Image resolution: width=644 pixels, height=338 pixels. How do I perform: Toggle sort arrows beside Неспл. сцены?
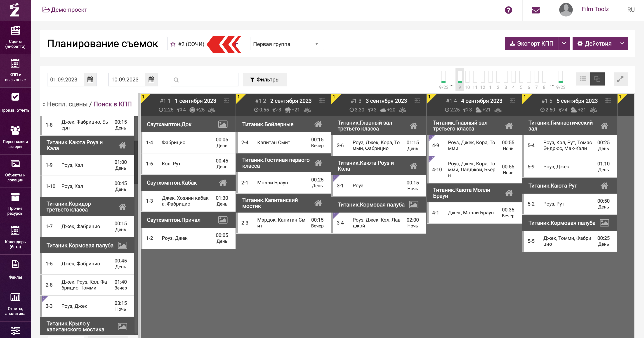(44, 104)
